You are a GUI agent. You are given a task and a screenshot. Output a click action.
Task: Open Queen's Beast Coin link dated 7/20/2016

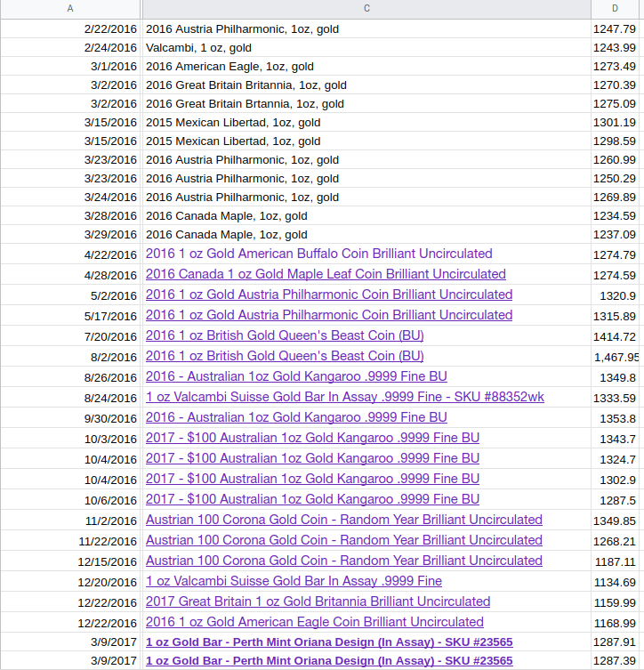pyautogui.click(x=284, y=336)
